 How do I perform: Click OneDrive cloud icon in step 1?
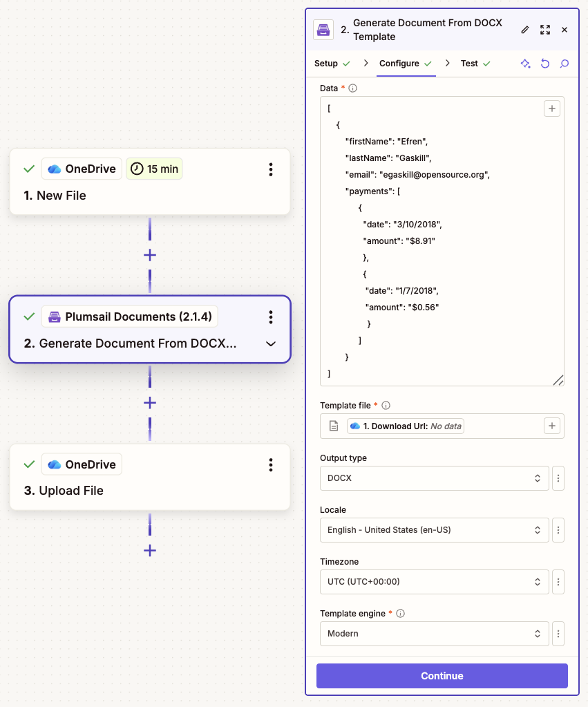pyautogui.click(x=55, y=169)
